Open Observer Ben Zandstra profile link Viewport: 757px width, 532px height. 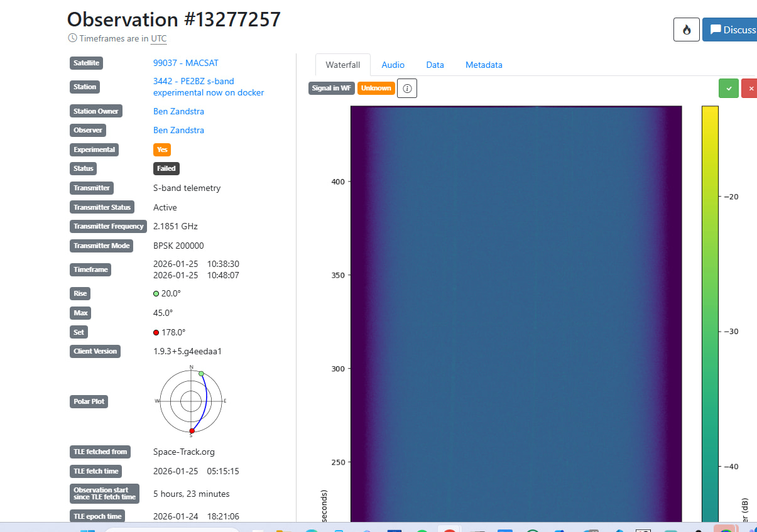tap(178, 130)
